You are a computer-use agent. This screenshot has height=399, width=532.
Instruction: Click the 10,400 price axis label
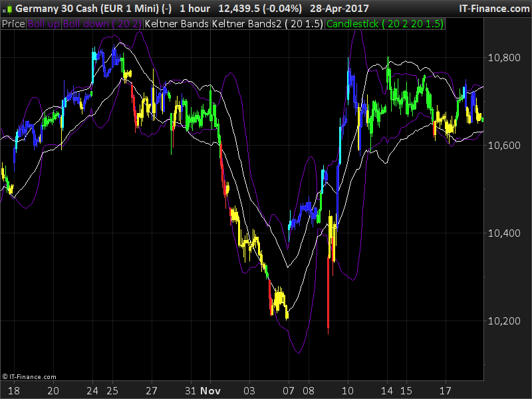tap(504, 233)
